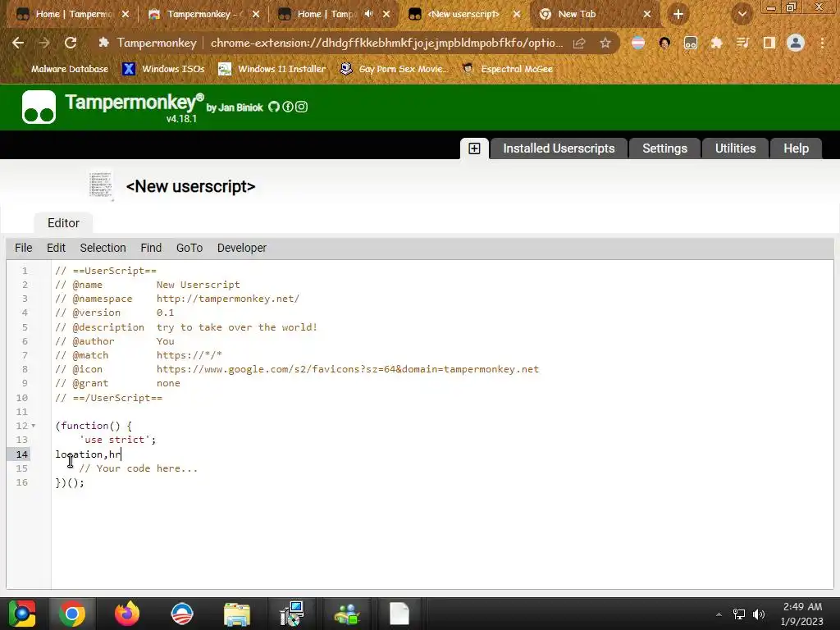Screen dimensions: 840x630
Task: Click the share page icon in address bar
Action: point(579,43)
